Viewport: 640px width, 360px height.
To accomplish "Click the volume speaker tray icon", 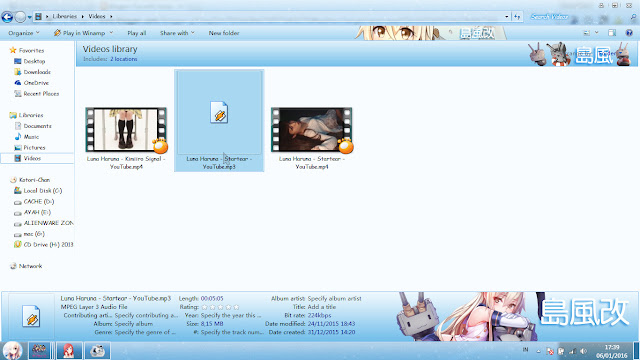I will (584, 351).
